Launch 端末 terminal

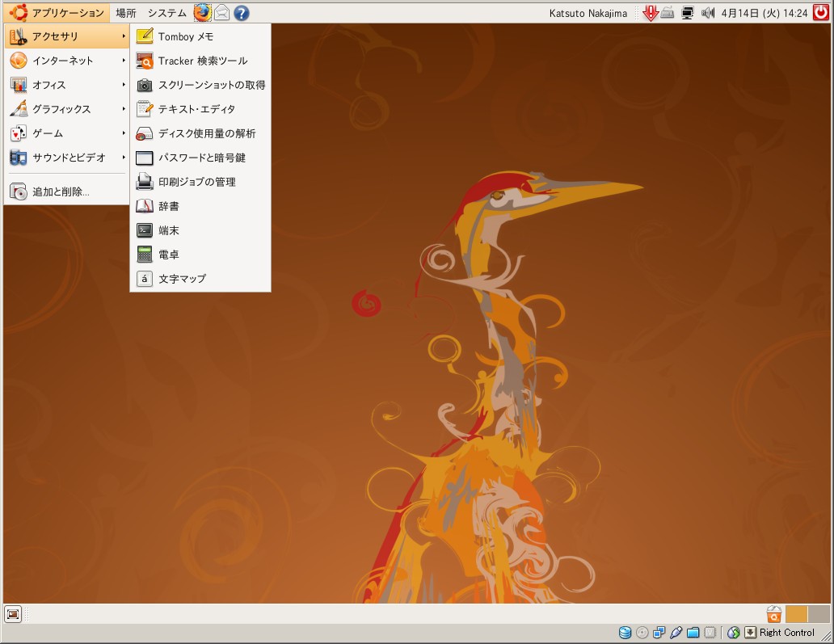tap(200, 230)
